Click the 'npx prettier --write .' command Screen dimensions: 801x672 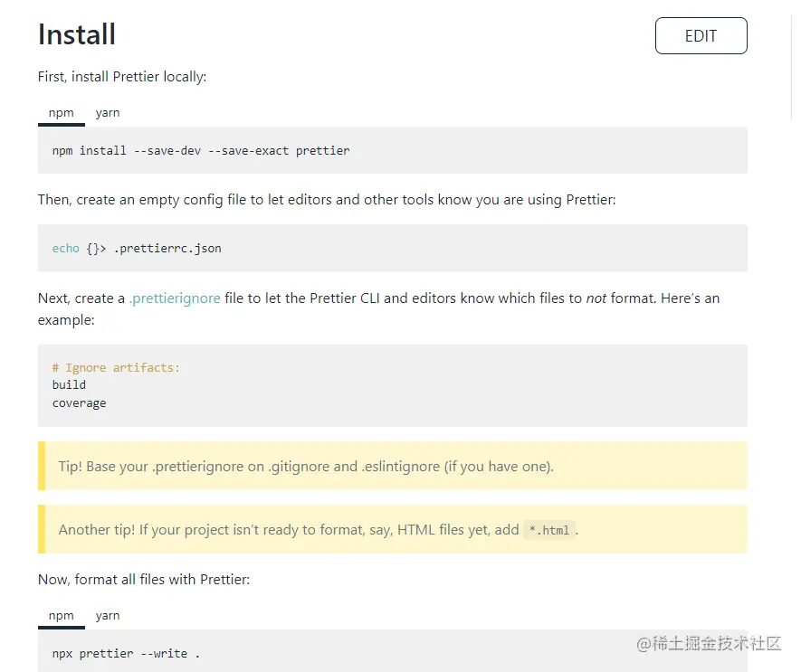click(x=126, y=654)
